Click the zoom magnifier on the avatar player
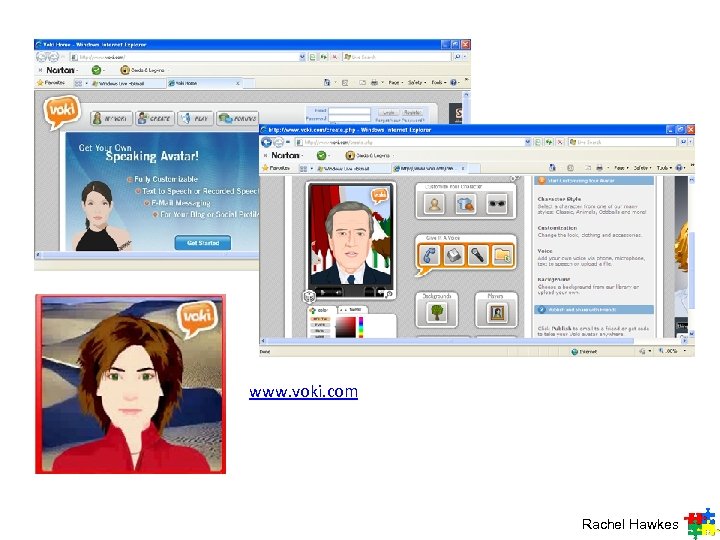This screenshot has width=720, height=540. [x=389, y=294]
